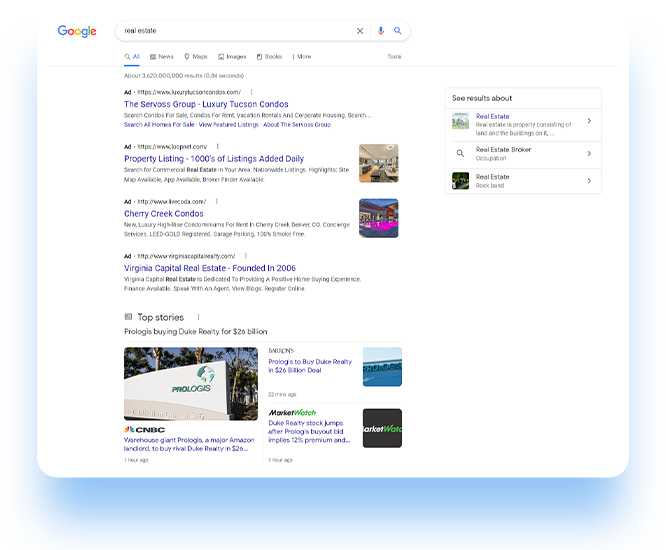Click the CNBC logo under the story

(x=144, y=430)
